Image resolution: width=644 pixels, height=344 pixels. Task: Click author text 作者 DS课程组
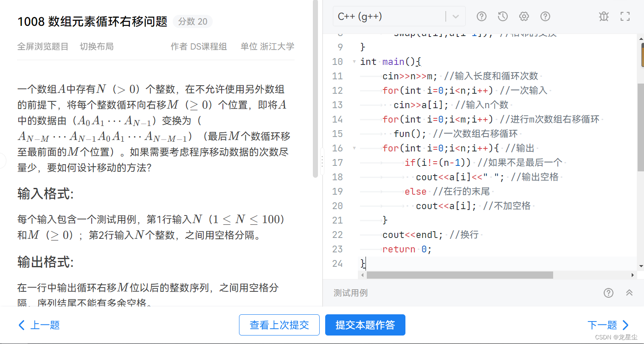click(199, 47)
